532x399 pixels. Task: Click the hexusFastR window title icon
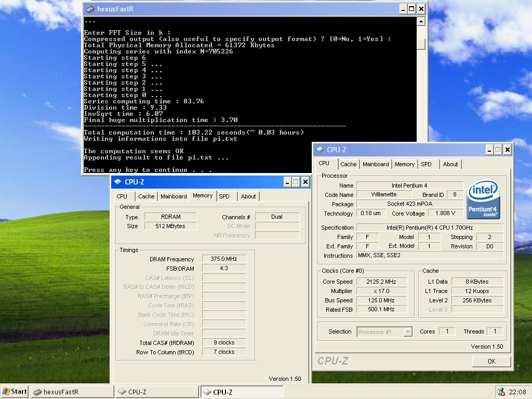pyautogui.click(x=90, y=9)
